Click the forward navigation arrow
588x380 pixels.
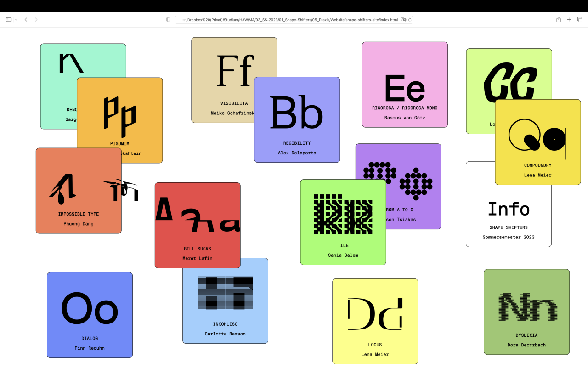[x=36, y=20]
